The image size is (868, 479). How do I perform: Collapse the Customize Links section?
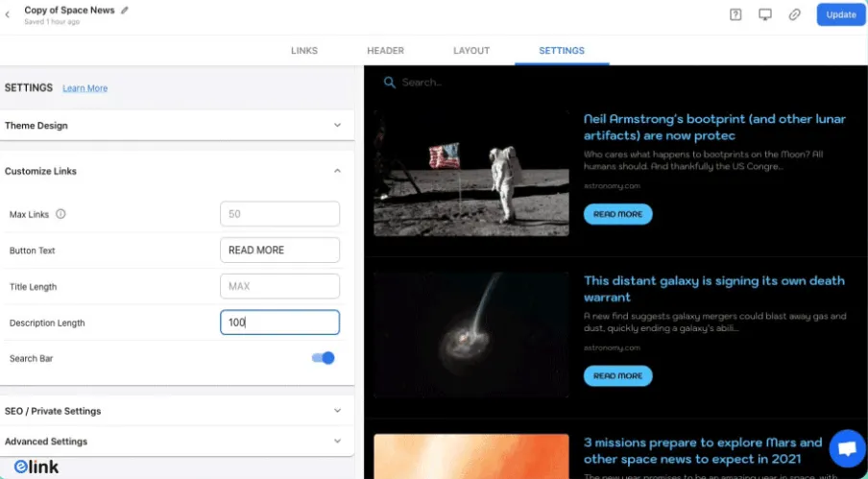click(x=177, y=171)
